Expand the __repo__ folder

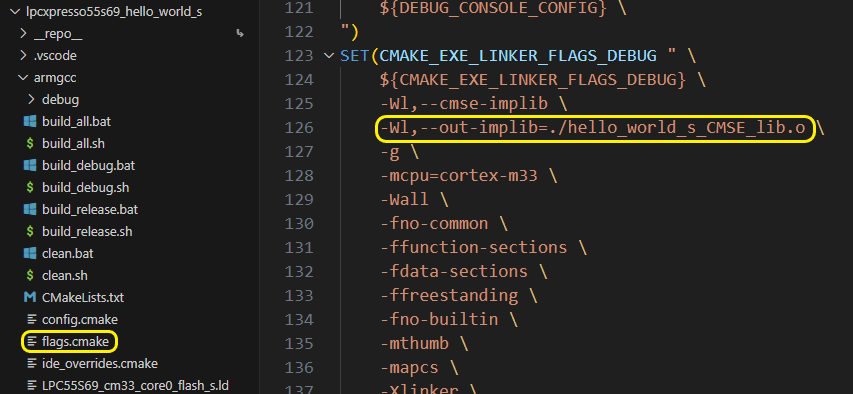23,34
